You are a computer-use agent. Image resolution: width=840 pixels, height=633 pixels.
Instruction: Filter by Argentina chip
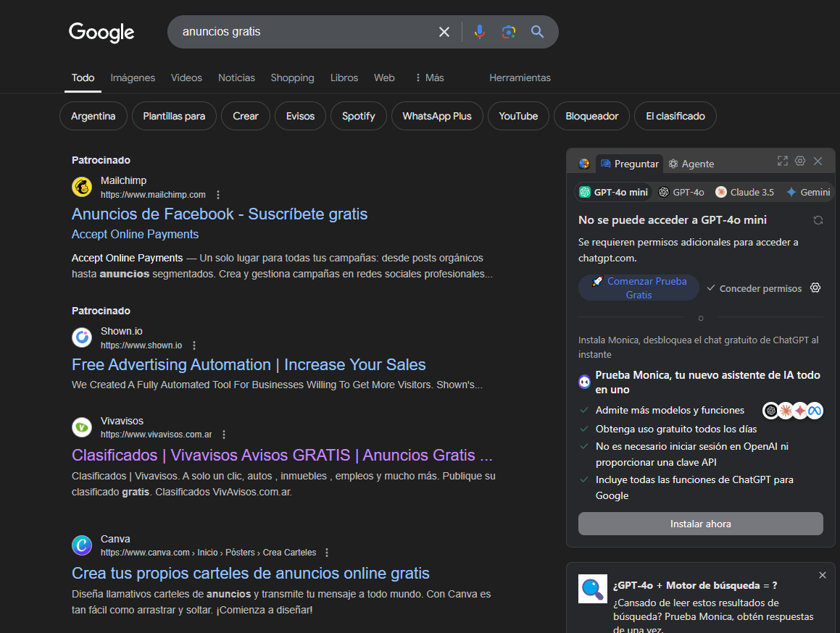(x=93, y=116)
